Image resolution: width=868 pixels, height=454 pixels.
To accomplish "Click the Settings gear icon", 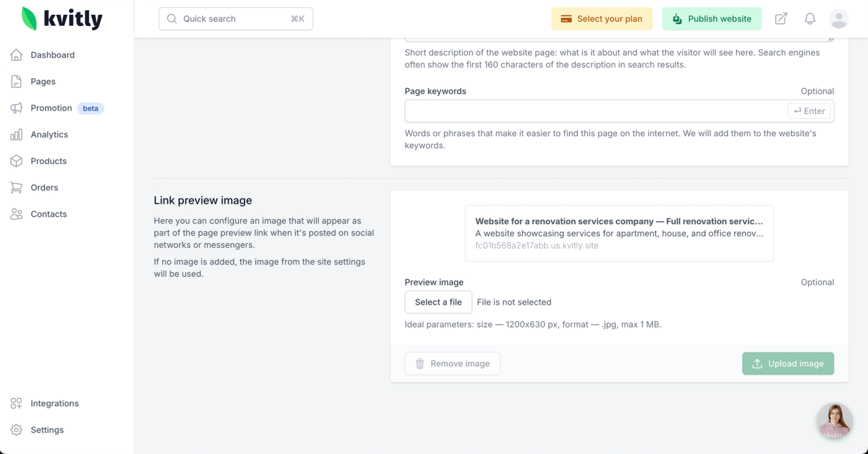I will 17,430.
